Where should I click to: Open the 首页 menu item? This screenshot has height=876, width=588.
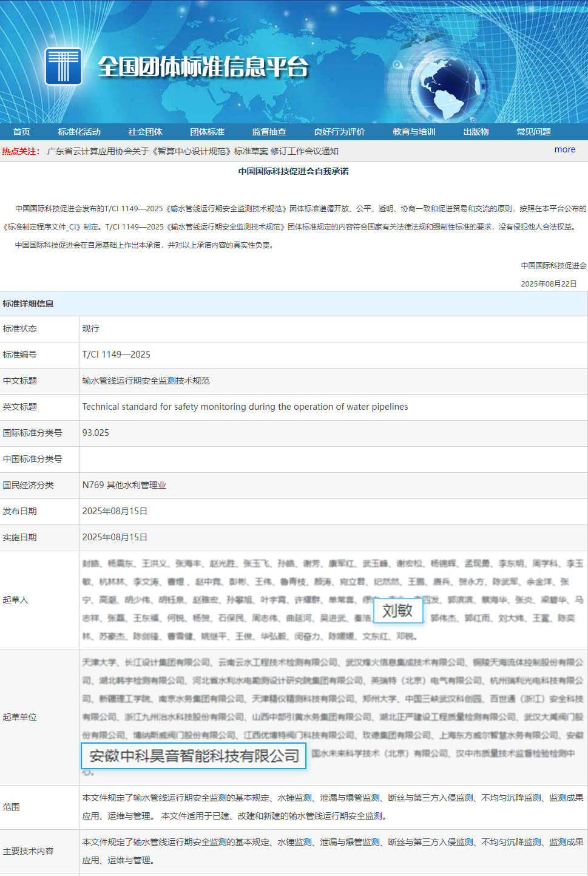click(x=22, y=132)
